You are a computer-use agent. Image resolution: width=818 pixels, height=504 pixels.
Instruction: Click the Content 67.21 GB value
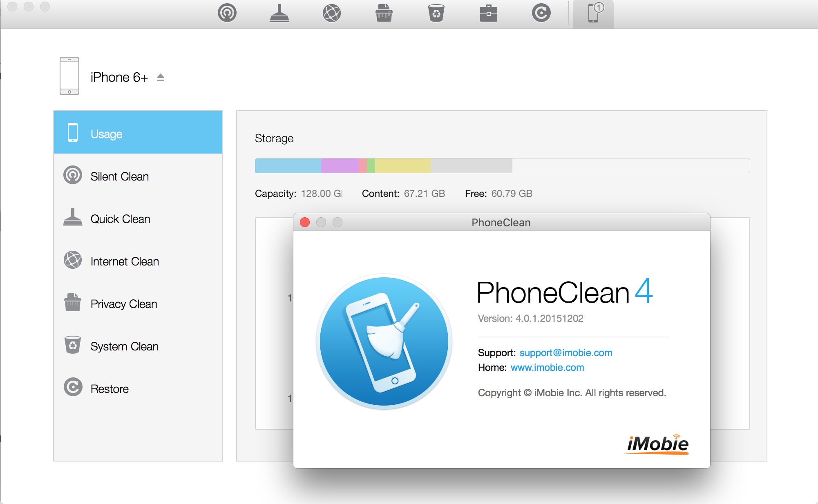(x=425, y=194)
